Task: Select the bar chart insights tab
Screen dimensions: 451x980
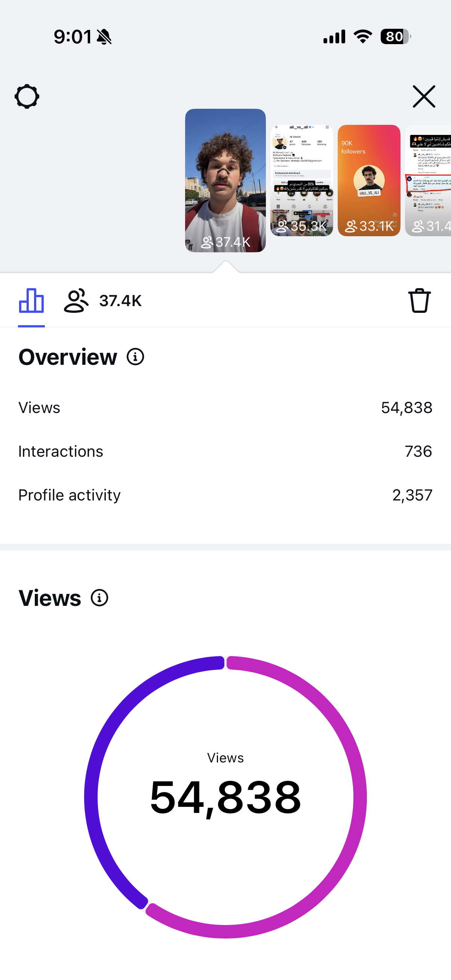Action: point(31,301)
